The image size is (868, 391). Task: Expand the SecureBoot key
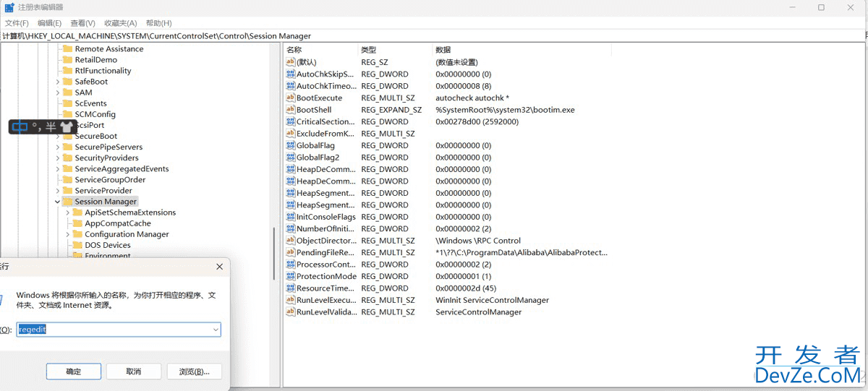click(x=58, y=136)
